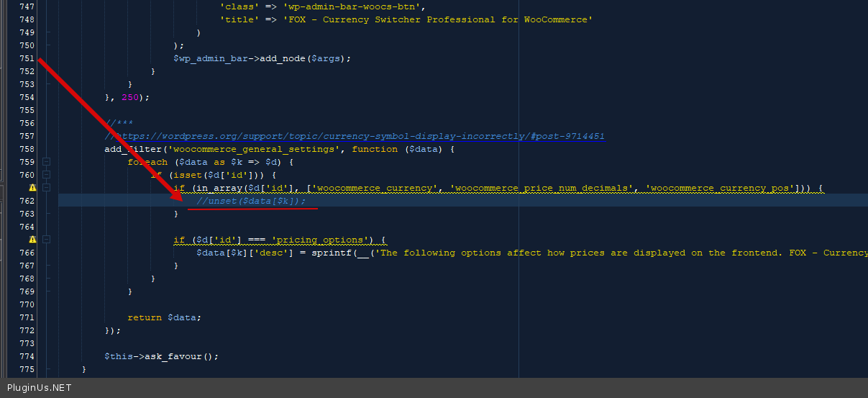Click the commented-out unset($data[$k]) statement

(x=251, y=201)
